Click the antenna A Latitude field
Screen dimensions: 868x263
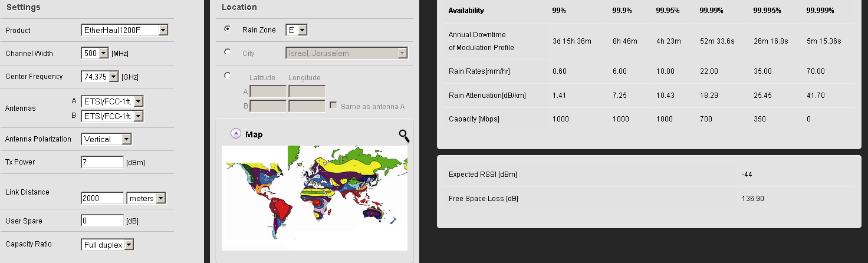pos(268,91)
